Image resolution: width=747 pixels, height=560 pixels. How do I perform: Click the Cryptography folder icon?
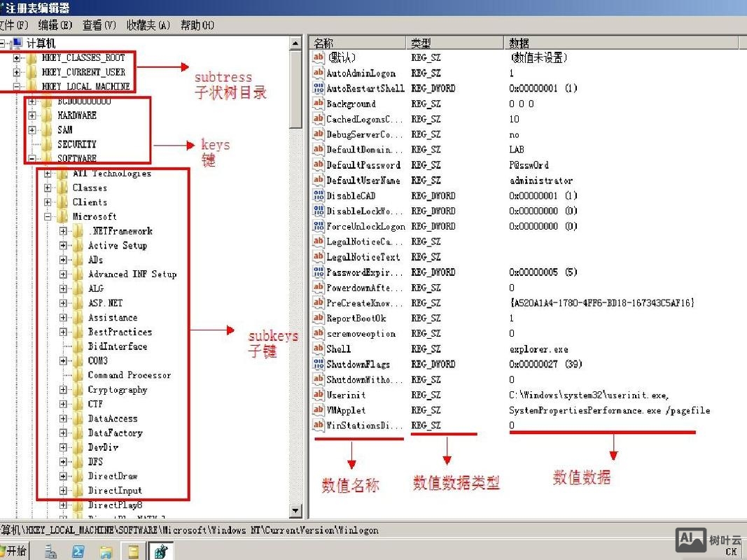tap(78, 390)
